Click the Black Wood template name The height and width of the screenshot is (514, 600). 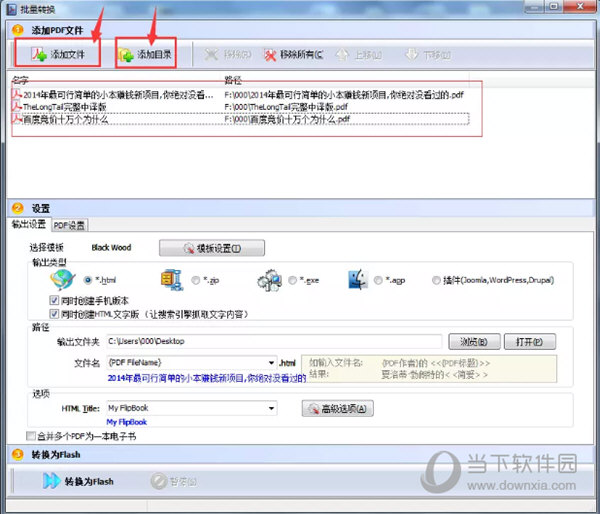pyautogui.click(x=111, y=248)
